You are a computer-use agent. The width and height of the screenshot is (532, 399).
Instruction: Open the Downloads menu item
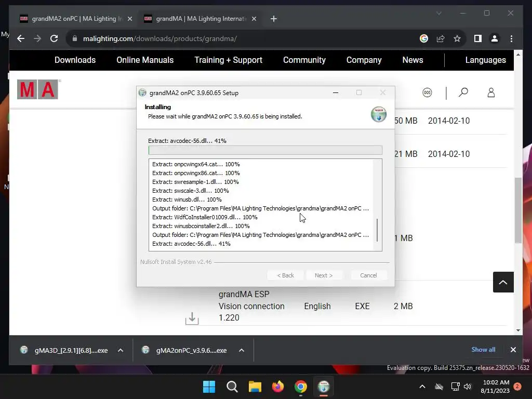[75, 60]
